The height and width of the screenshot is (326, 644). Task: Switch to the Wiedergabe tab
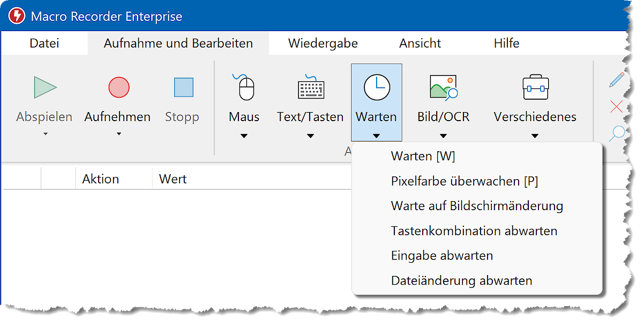323,43
